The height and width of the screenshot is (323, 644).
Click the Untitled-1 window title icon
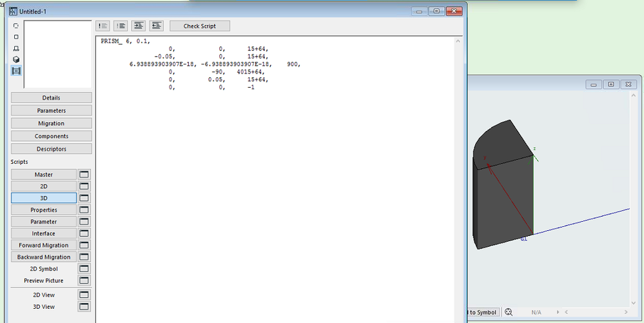tap(13, 12)
